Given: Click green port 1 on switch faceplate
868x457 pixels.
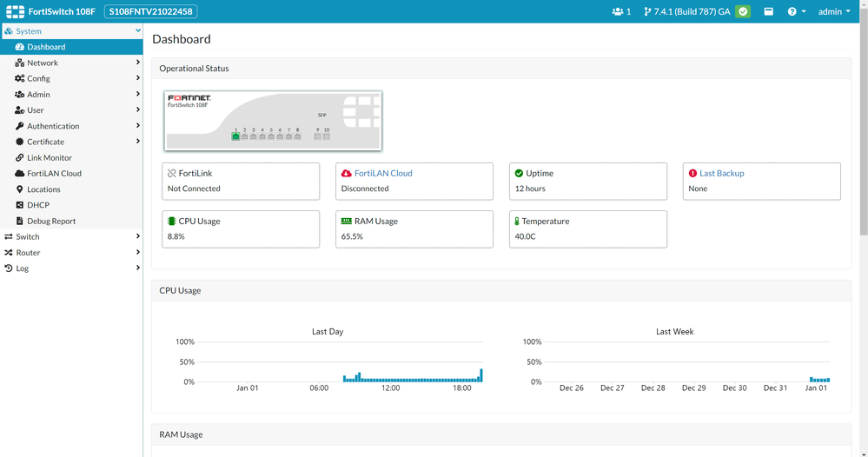Looking at the screenshot, I should [x=235, y=136].
